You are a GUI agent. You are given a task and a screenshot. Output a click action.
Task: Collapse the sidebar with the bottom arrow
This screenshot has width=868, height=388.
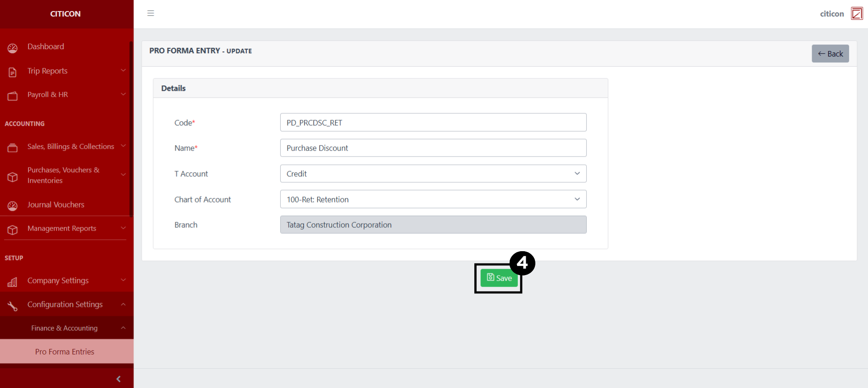point(118,379)
